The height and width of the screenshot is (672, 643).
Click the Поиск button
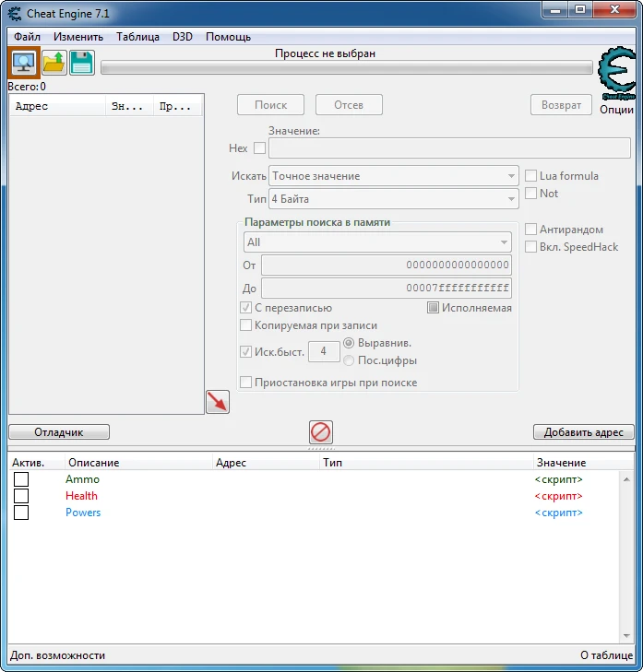pos(270,105)
